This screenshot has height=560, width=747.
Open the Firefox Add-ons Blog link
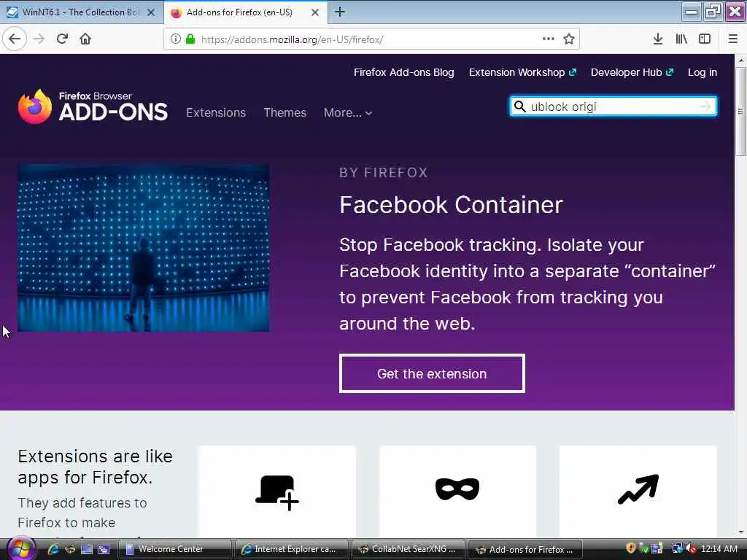[x=403, y=72]
